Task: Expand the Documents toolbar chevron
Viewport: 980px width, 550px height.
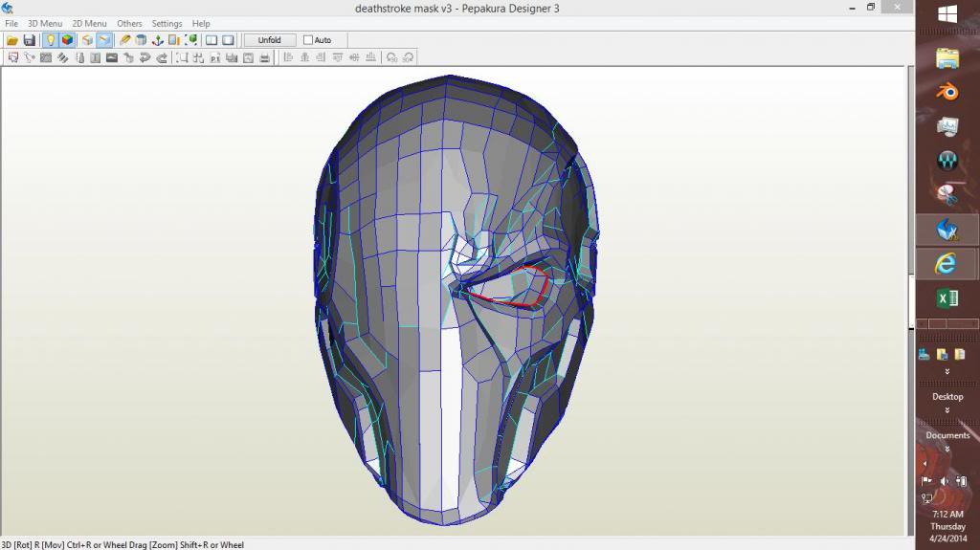Action: tap(947, 450)
